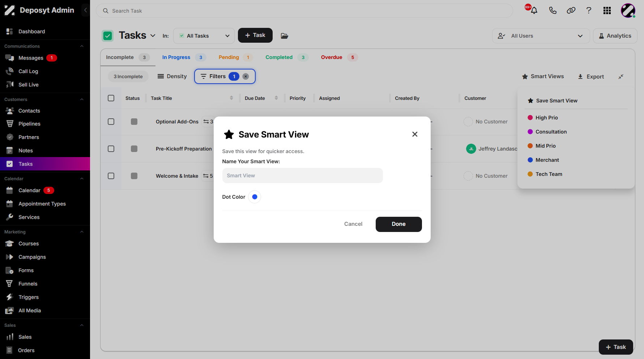Close the Save Smart View dialog

point(415,134)
